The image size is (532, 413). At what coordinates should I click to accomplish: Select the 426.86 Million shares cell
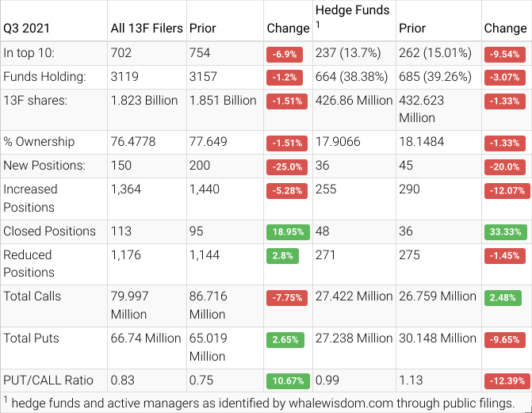point(354,101)
